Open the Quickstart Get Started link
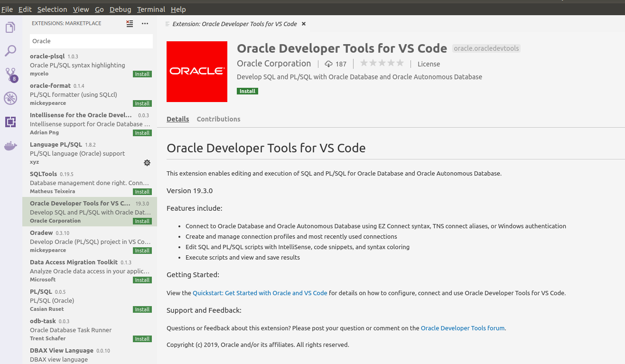Viewport: 625px width, 364px height. pyautogui.click(x=260, y=293)
